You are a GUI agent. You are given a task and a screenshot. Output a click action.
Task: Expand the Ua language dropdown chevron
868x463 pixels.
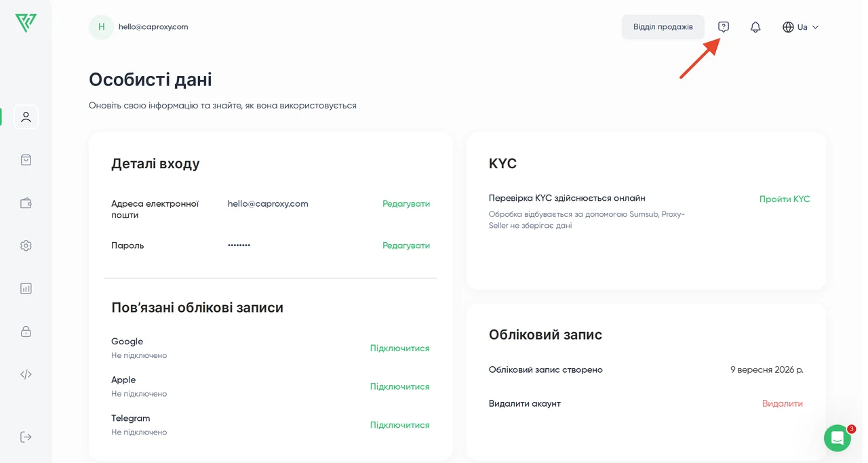click(815, 27)
